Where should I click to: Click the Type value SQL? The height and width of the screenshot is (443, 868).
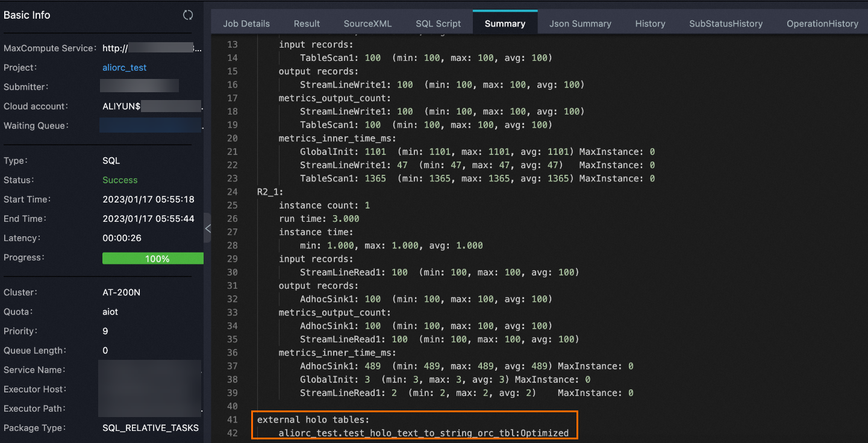coord(111,161)
